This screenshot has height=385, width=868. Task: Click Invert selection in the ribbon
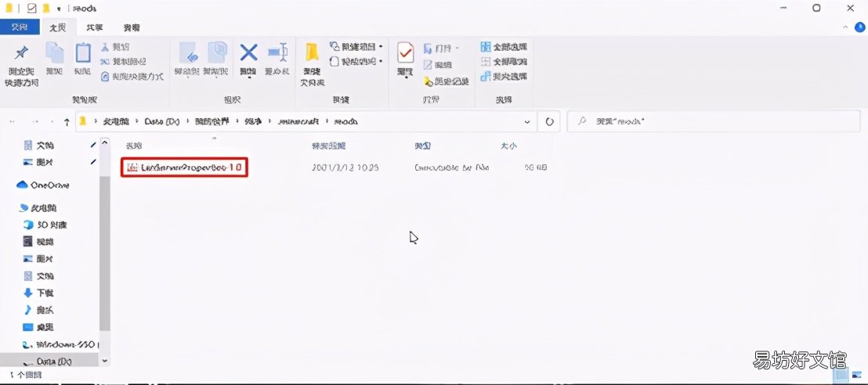pyautogui.click(x=503, y=77)
